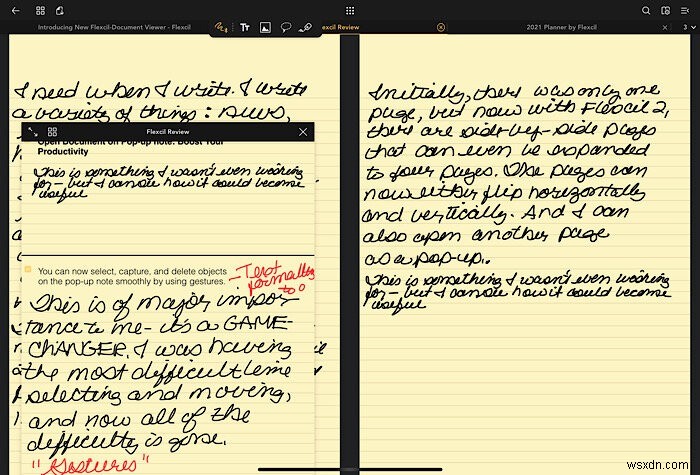Expand the tab count dropdown showing 3

coord(689,27)
